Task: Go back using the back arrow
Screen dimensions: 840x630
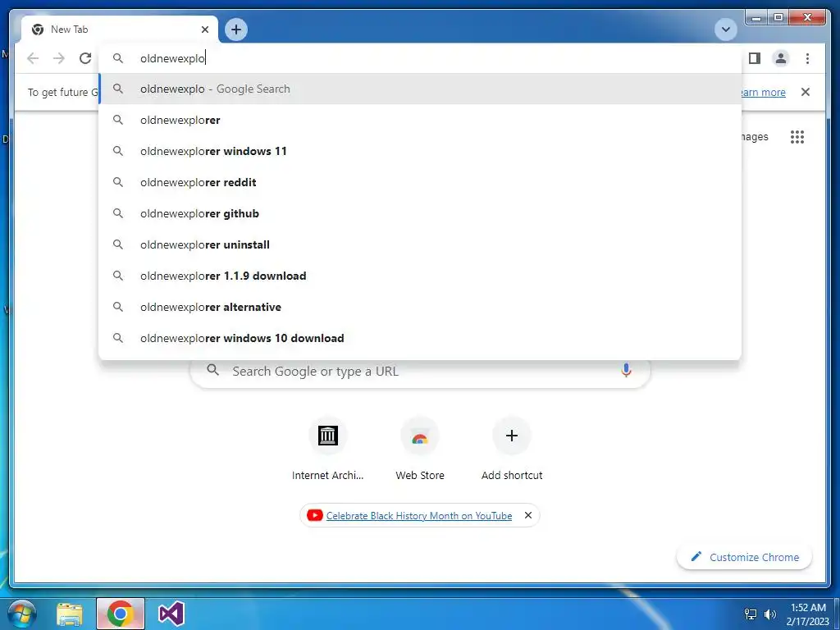Action: (x=33, y=58)
